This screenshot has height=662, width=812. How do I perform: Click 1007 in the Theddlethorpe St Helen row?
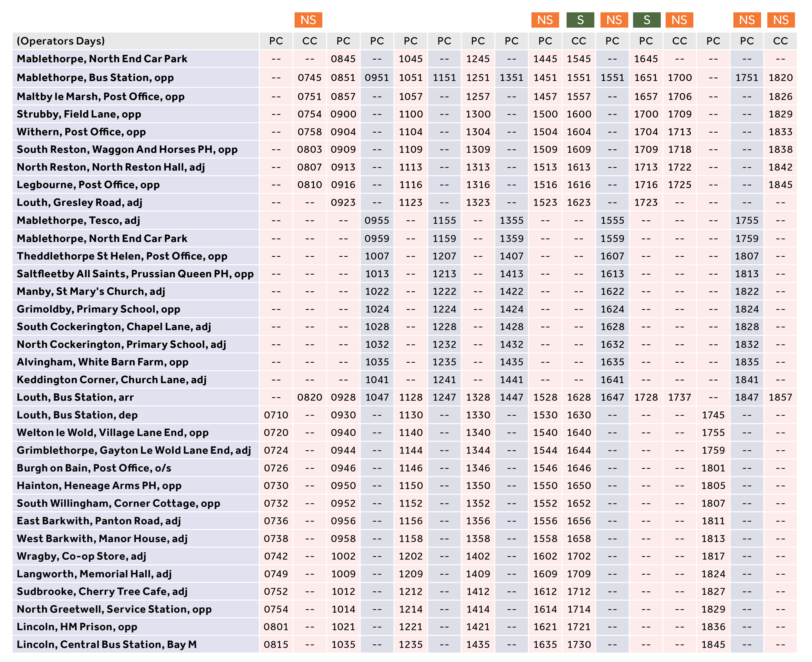[x=377, y=256]
